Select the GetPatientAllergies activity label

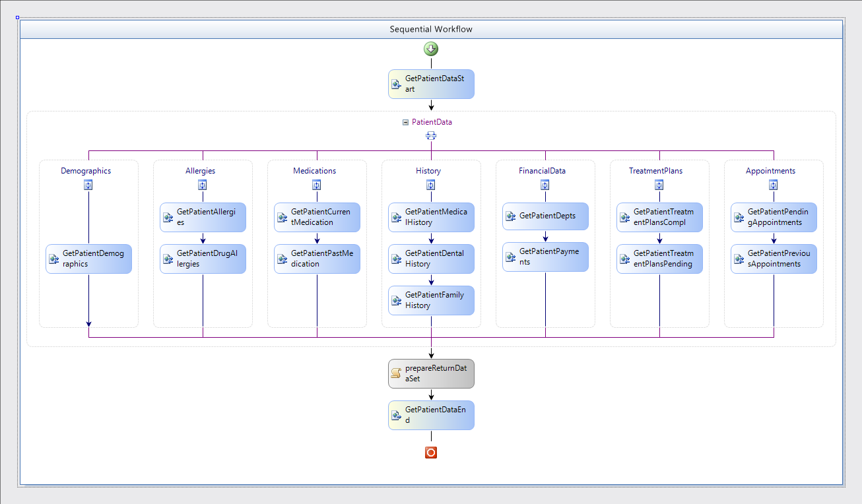click(x=207, y=217)
